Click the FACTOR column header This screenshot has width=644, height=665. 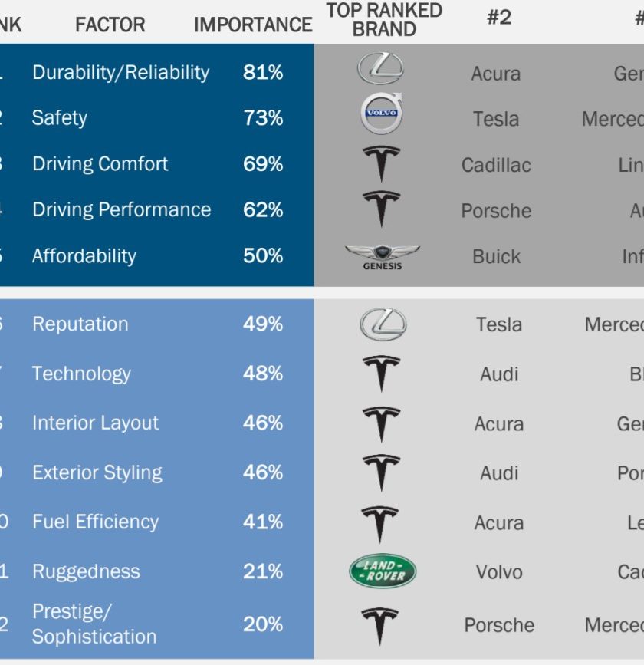pos(110,25)
